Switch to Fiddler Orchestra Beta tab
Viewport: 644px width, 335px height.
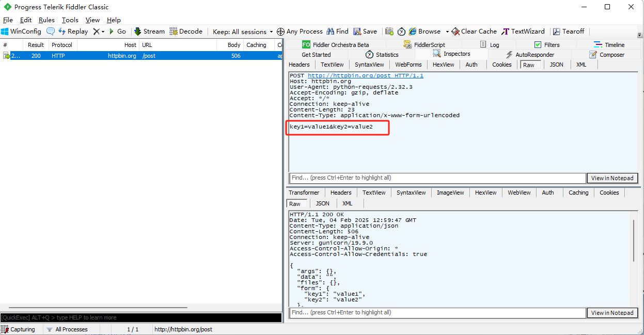coord(336,45)
